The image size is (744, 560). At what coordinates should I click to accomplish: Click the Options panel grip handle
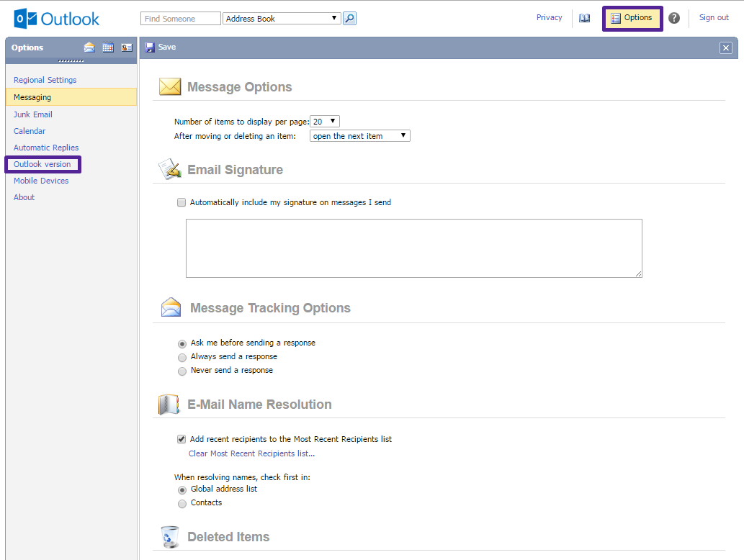coord(71,60)
